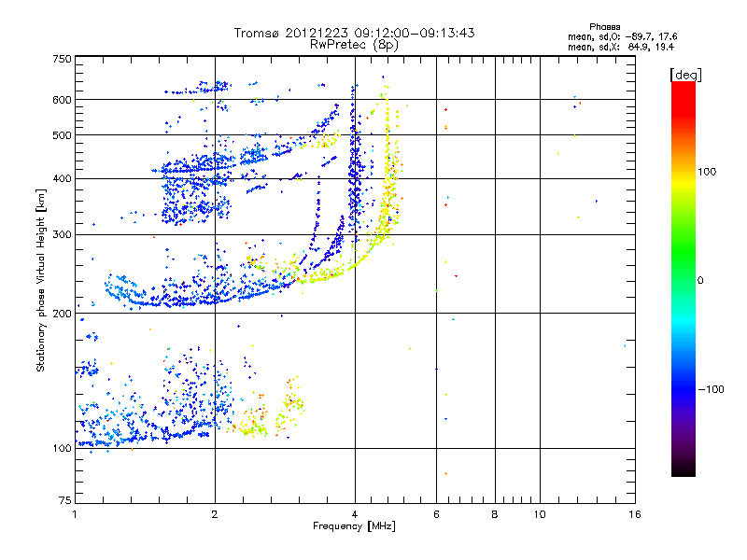Click the colorbar label '100'
The height and width of the screenshot is (560, 747).
pos(707,172)
